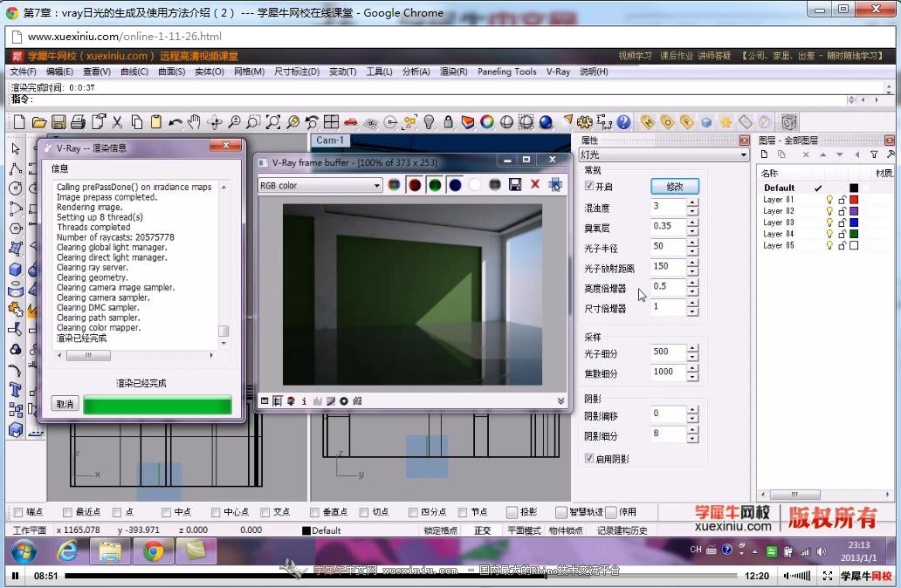Open options with the gear icon
901x588 pixels.
[584, 122]
